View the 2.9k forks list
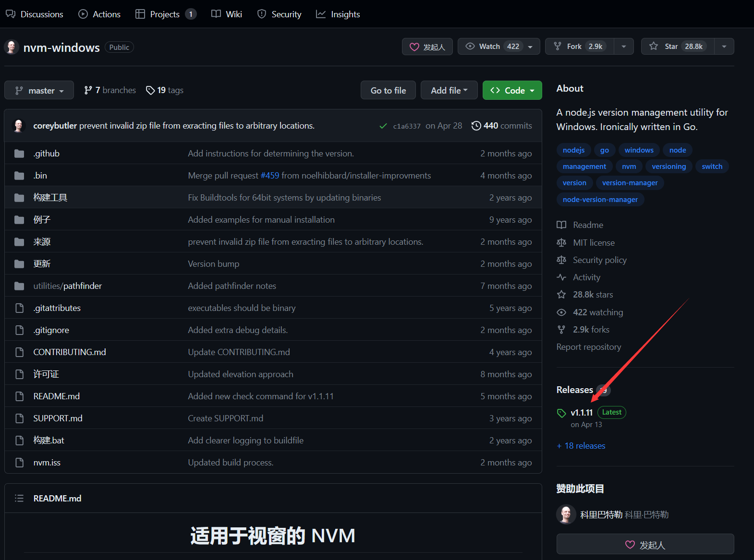 583,330
